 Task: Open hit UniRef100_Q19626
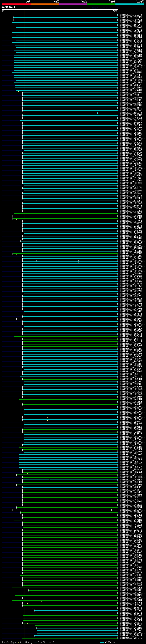click(131, 369)
